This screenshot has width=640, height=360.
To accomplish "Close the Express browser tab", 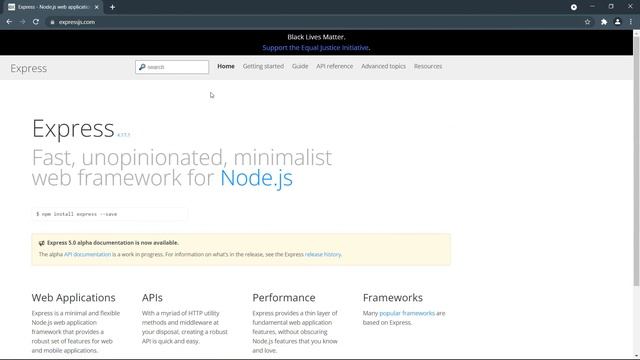I will point(97,7).
